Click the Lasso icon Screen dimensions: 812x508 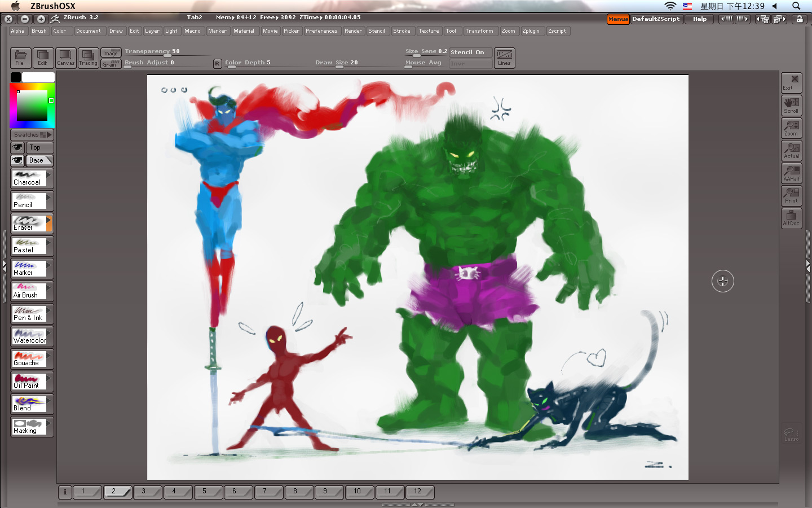click(791, 433)
